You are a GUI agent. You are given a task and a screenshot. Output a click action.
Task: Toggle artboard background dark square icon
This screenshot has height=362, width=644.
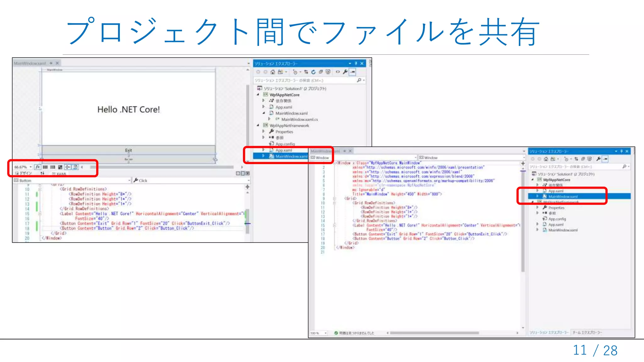point(60,167)
